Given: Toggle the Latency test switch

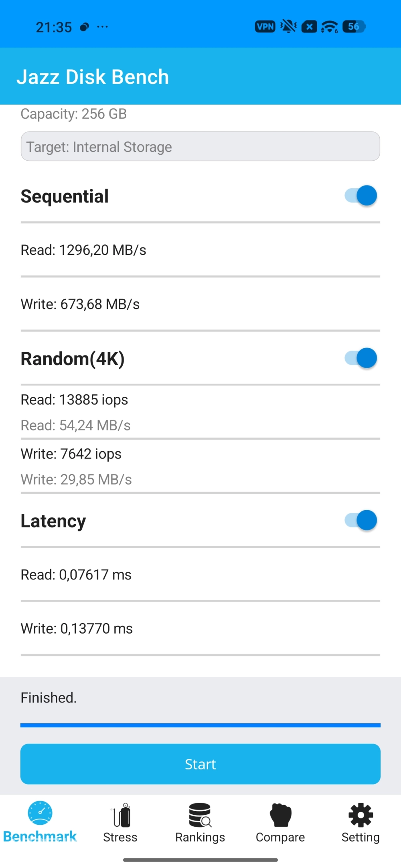Looking at the screenshot, I should point(360,520).
